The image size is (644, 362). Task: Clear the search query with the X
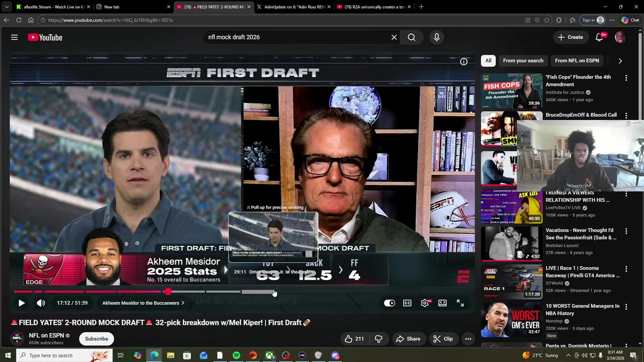pyautogui.click(x=394, y=37)
